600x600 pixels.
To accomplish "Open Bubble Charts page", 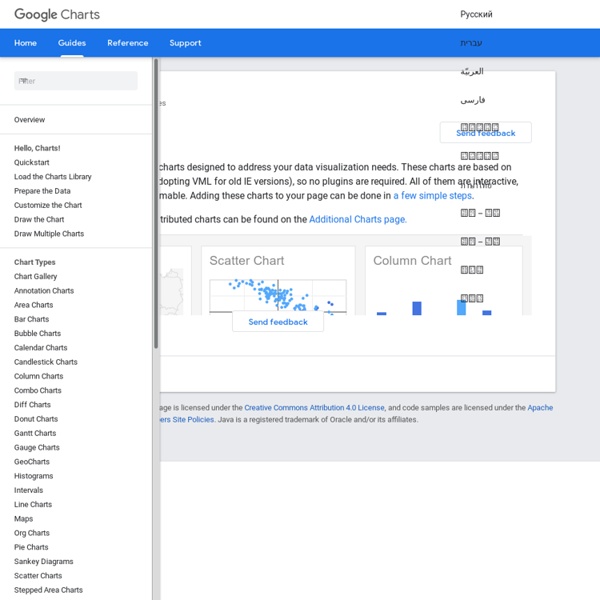I will coord(38,333).
